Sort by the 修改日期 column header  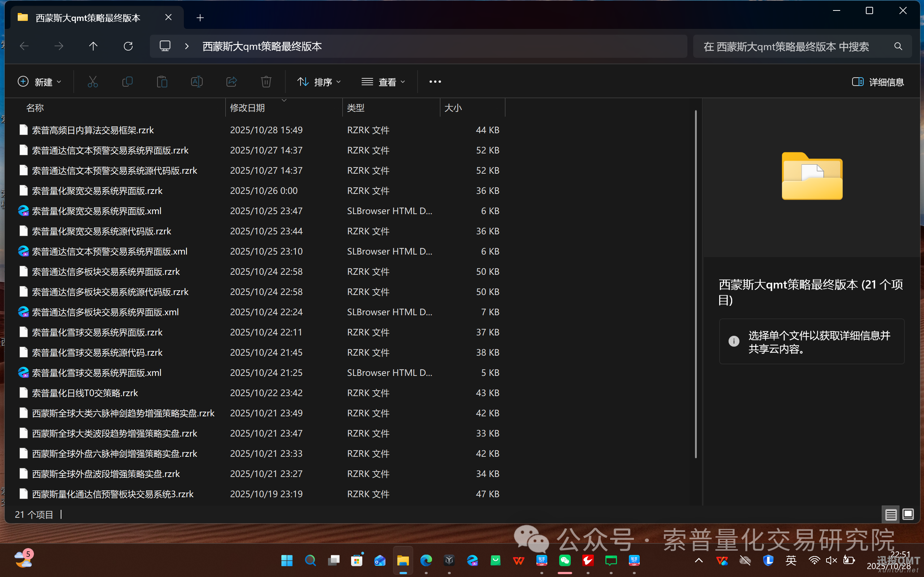247,108
